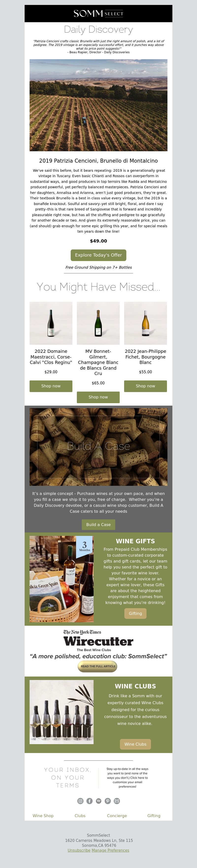This screenshot has width=197, height=868.
Task: Click Read the Full Article button
Action: 98,666
